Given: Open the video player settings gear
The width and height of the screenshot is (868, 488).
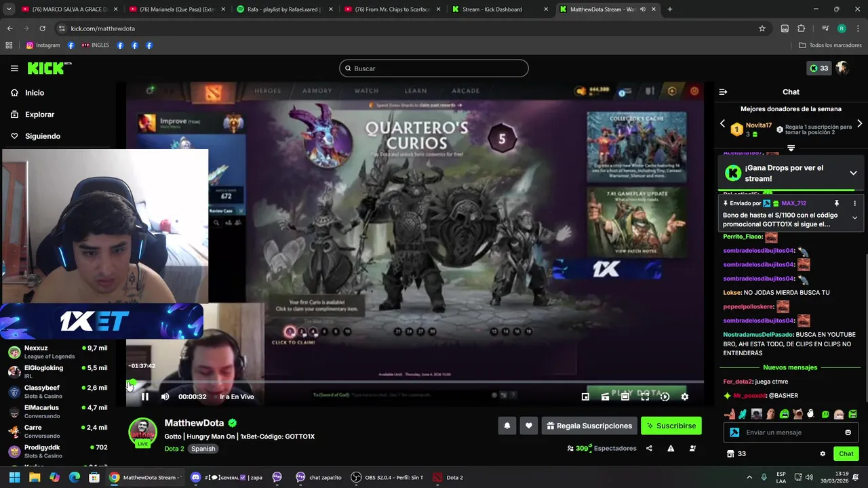Looking at the screenshot, I should click(x=685, y=396).
